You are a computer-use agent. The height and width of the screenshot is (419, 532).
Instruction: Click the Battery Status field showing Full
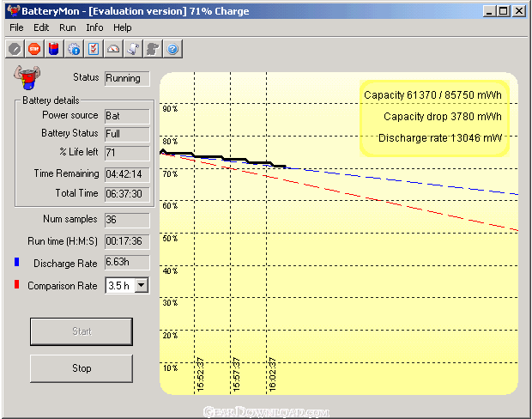point(127,134)
